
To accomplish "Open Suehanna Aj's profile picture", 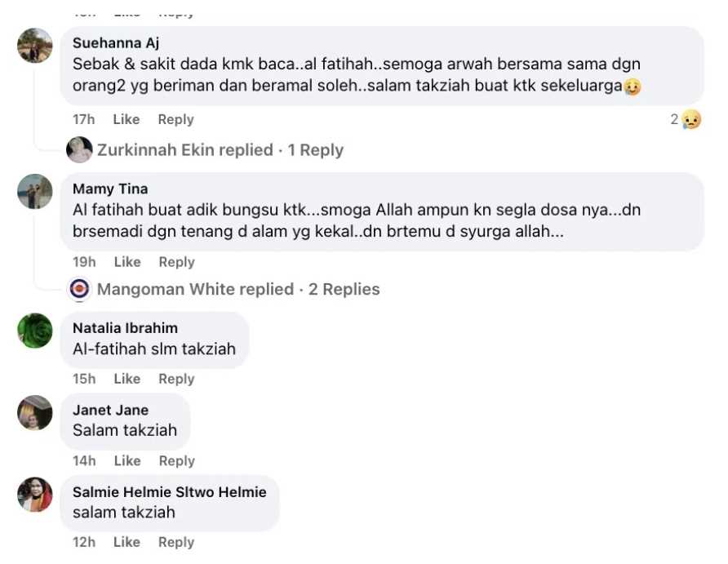I will click(x=35, y=46).
